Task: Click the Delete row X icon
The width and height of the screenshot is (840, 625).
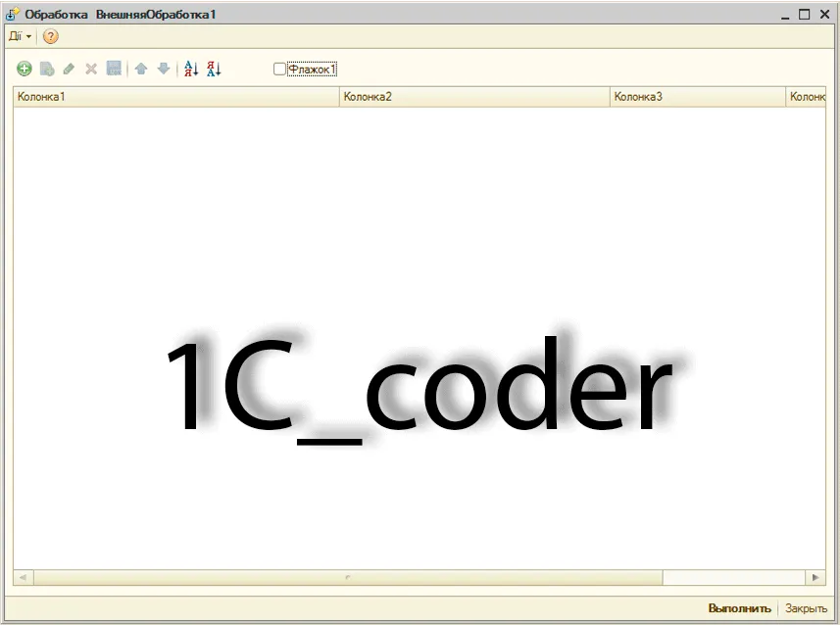Action: click(x=91, y=69)
